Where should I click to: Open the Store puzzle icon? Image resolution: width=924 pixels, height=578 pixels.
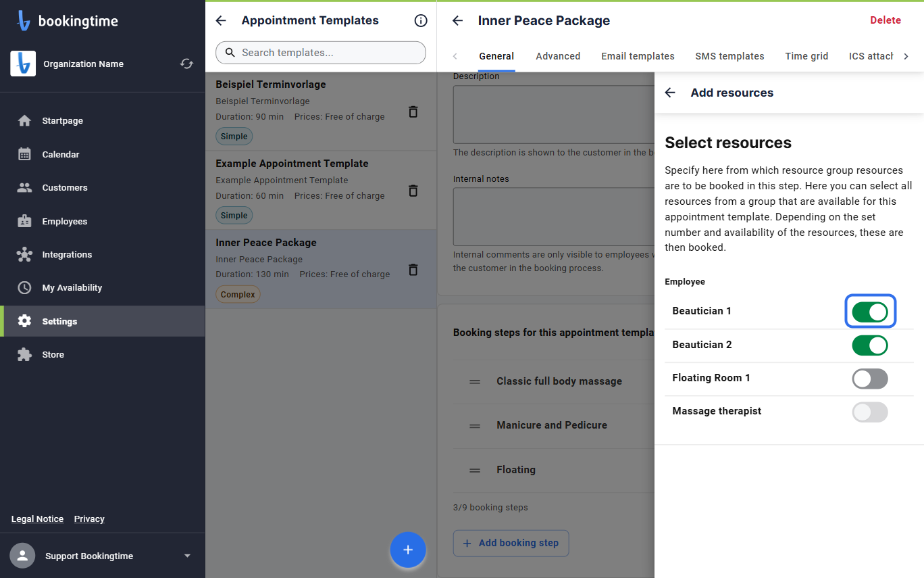25,354
